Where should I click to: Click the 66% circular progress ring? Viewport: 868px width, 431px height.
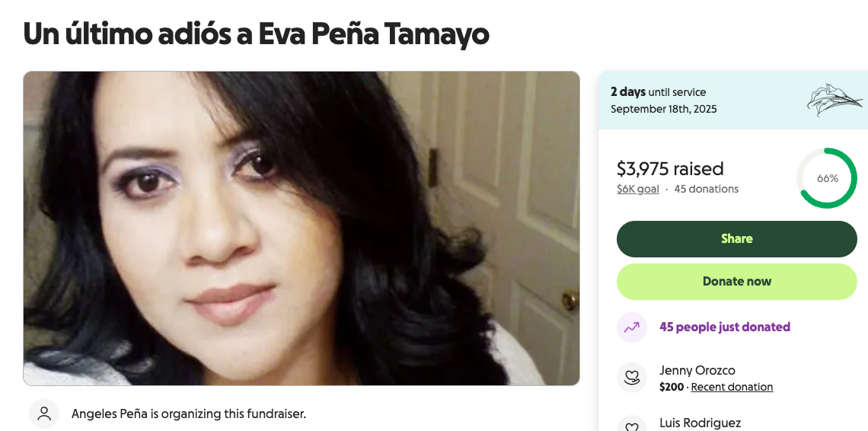coord(827,178)
